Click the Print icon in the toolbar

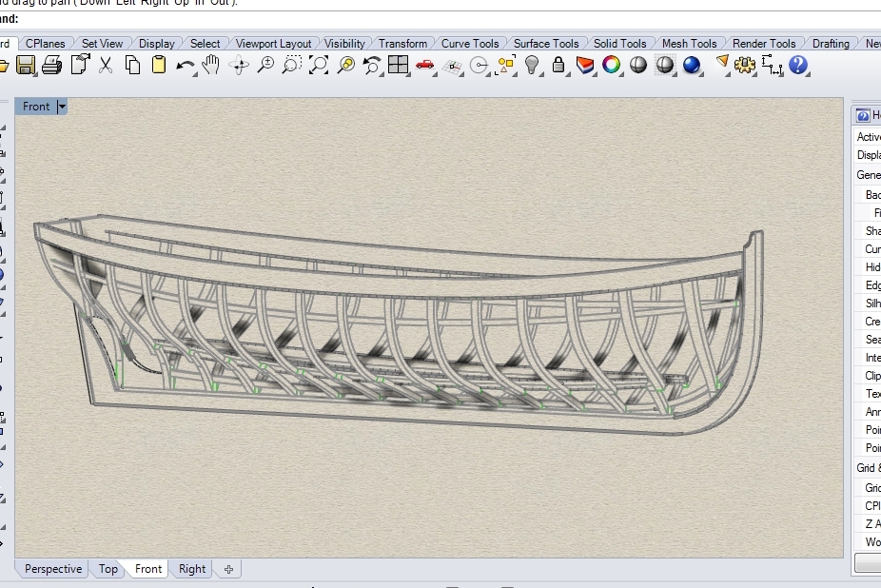click(x=52, y=65)
